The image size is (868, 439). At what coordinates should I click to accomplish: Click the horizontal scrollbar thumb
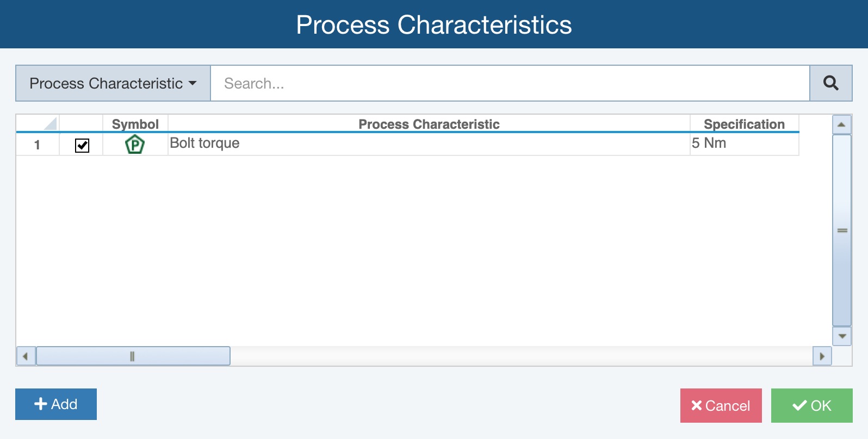(133, 356)
